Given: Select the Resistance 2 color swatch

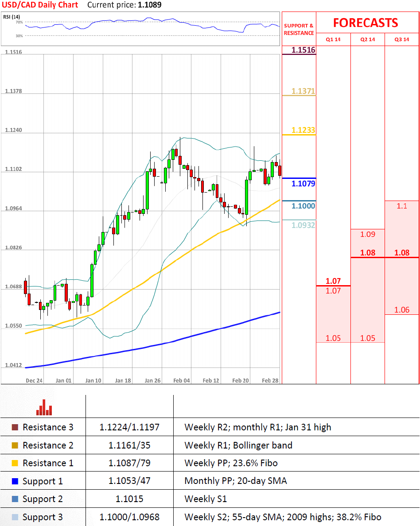Looking at the screenshot, I should coord(15,445).
